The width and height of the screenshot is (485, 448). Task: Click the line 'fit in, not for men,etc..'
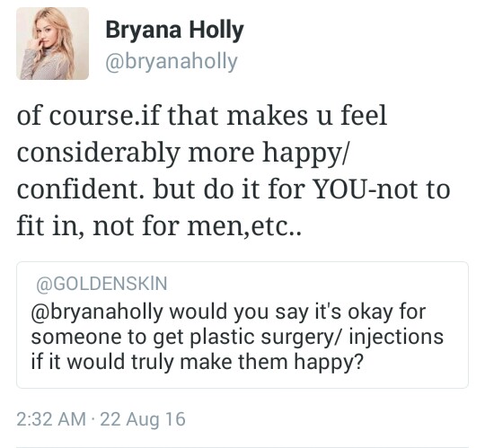coord(159,226)
